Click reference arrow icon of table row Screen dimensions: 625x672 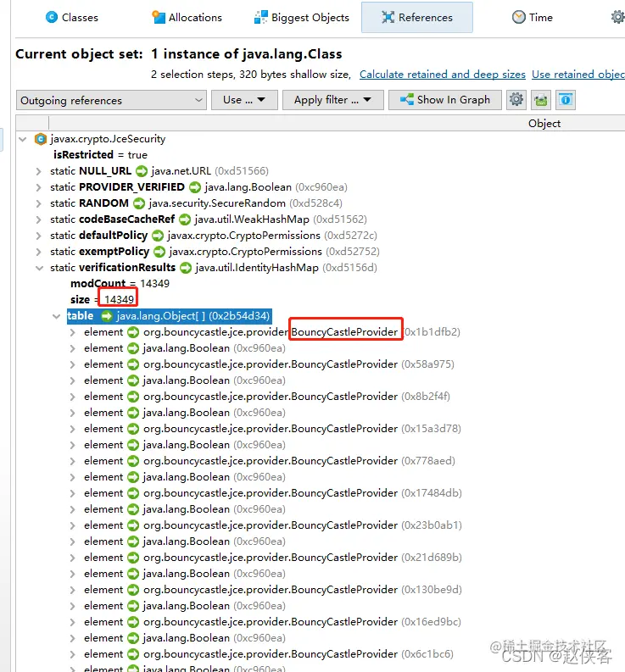click(106, 316)
